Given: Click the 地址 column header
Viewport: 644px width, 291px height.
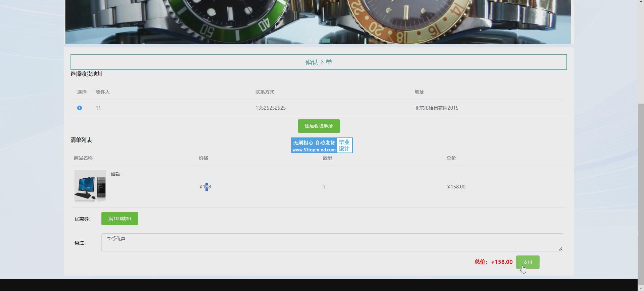Looking at the screenshot, I should (419, 92).
